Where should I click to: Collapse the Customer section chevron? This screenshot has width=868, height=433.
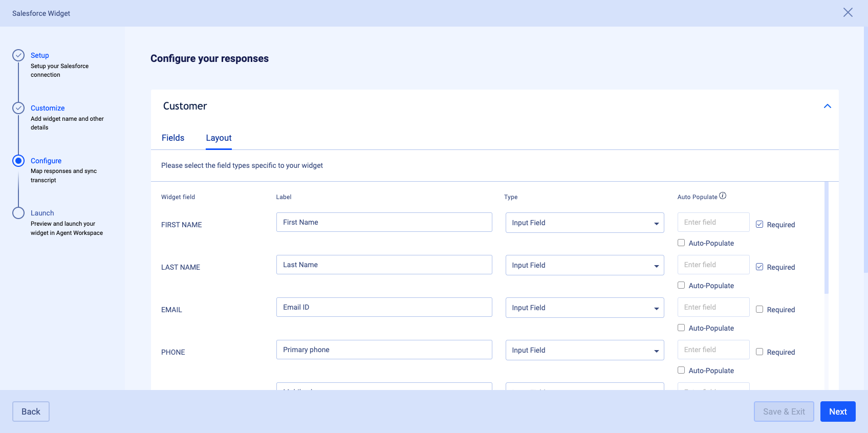click(828, 106)
